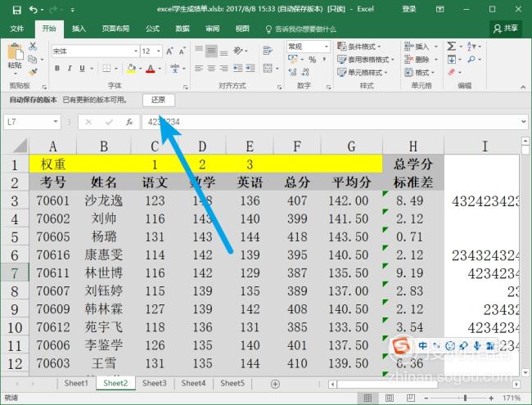This screenshot has width=532, height=405.
Task: Open 单元格样式 cell styles menu
Action: pos(363,73)
